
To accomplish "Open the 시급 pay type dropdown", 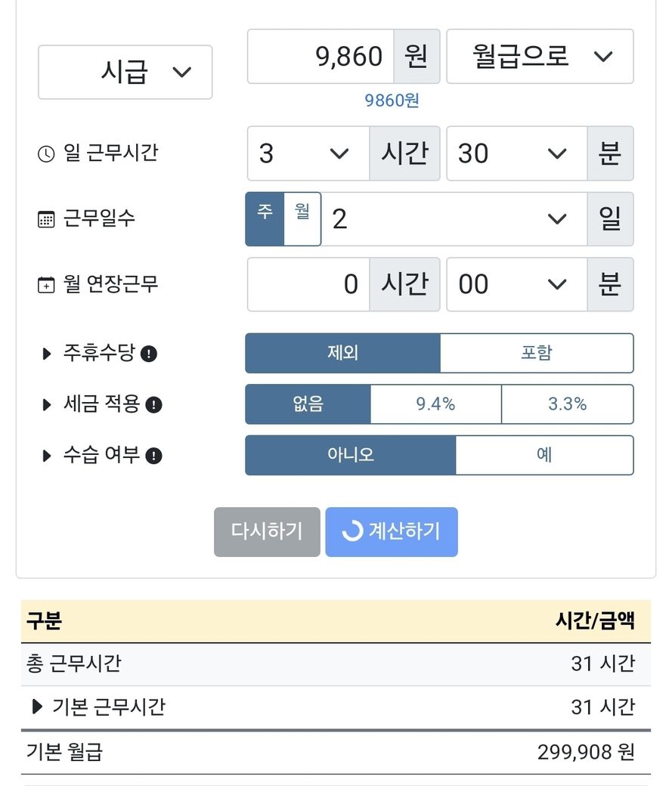I will (125, 72).
